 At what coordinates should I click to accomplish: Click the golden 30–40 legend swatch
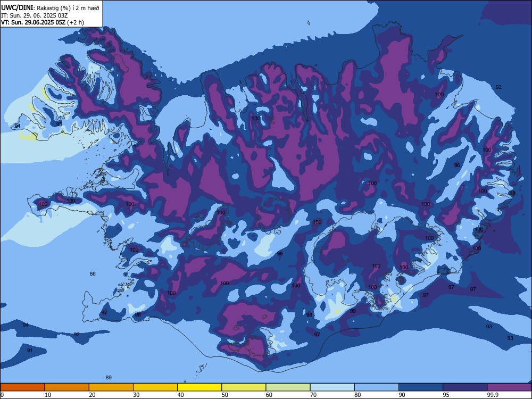point(155,387)
